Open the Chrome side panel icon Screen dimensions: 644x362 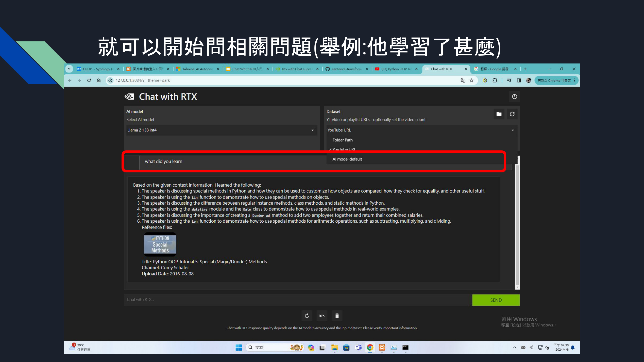(519, 80)
